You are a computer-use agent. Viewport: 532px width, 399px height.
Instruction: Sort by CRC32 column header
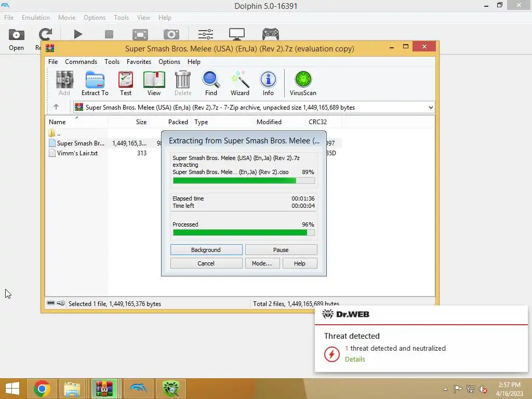[x=323, y=122]
